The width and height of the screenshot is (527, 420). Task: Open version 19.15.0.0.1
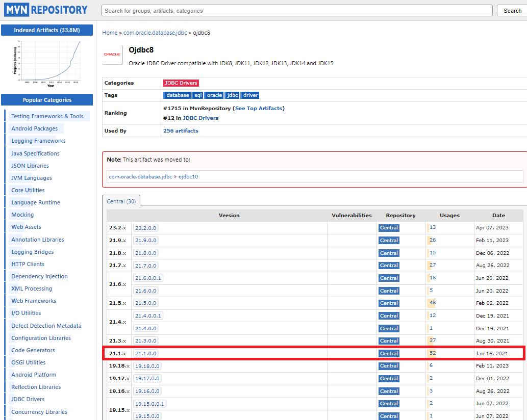click(x=149, y=404)
